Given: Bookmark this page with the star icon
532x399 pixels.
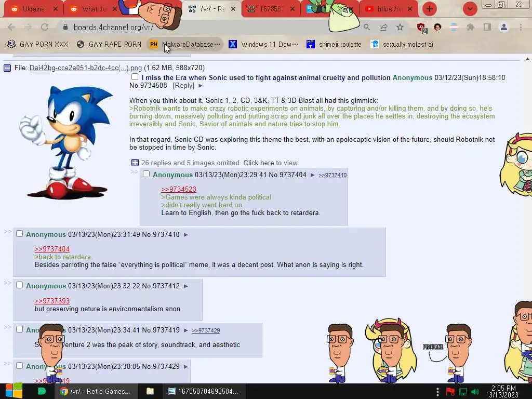Looking at the screenshot, I should 400,27.
